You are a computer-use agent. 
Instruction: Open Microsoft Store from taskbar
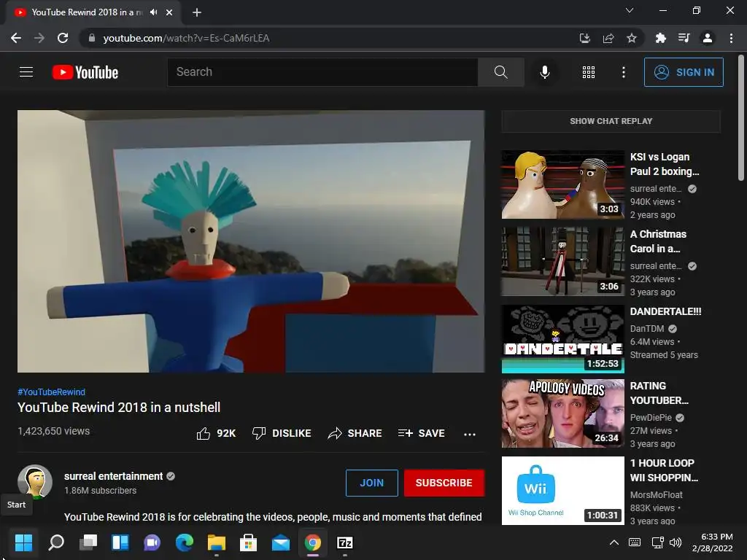248,542
